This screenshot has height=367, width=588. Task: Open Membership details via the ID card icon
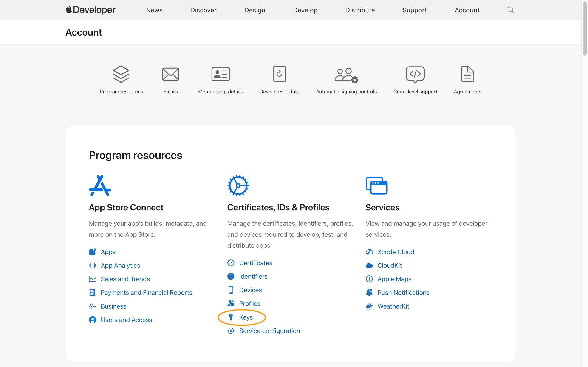pyautogui.click(x=220, y=74)
